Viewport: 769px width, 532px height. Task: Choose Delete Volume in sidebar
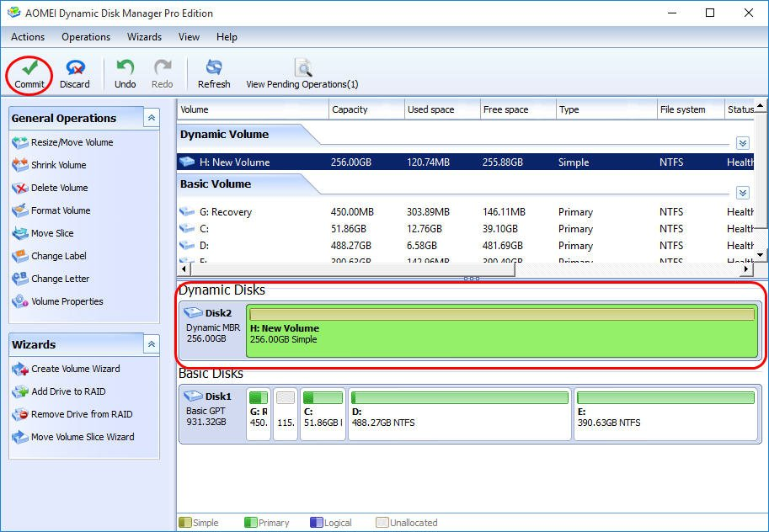click(x=59, y=188)
